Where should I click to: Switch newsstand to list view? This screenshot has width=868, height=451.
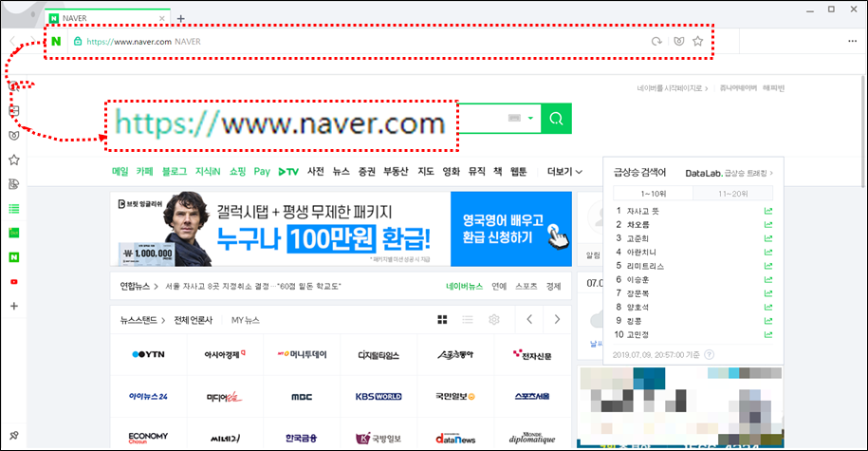coord(468,320)
